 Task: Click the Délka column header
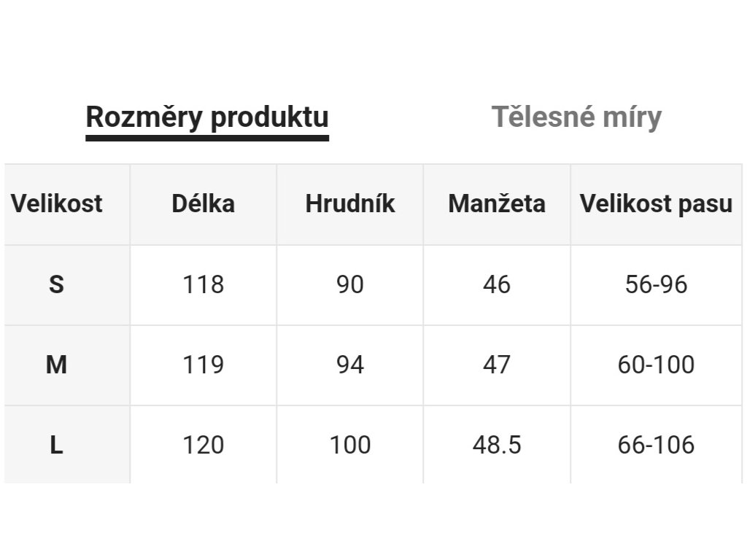tap(204, 204)
